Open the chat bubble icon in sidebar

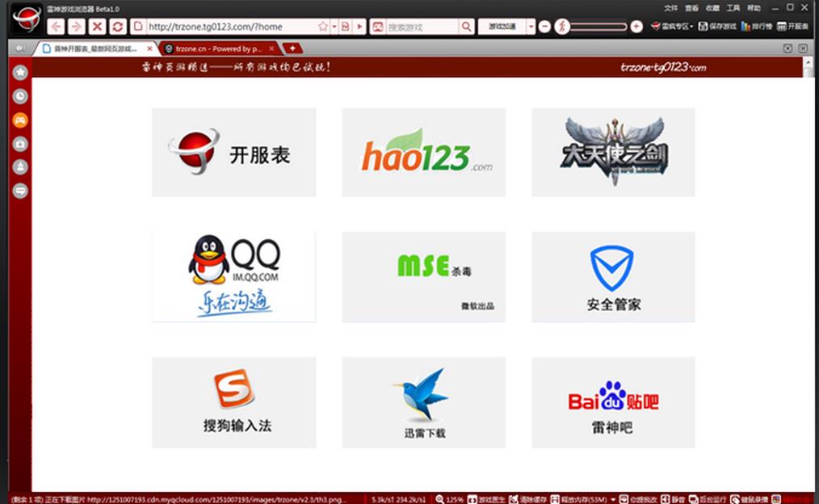pos(20,191)
